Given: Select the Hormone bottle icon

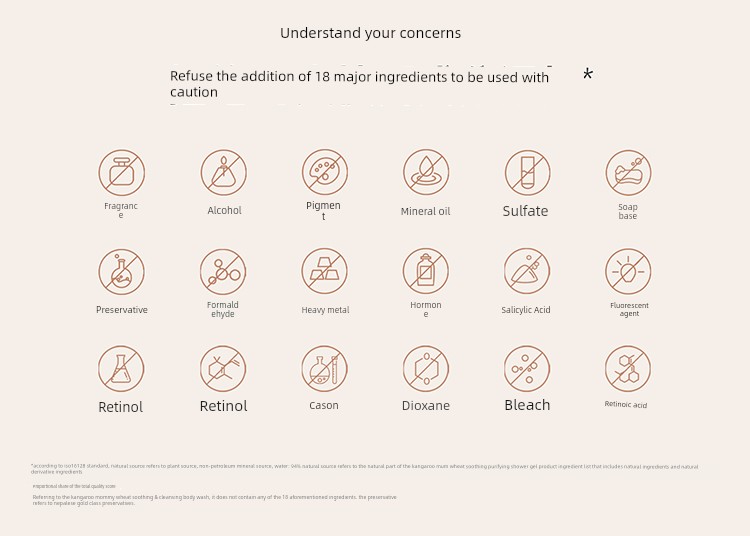Looking at the screenshot, I should click(x=426, y=271).
